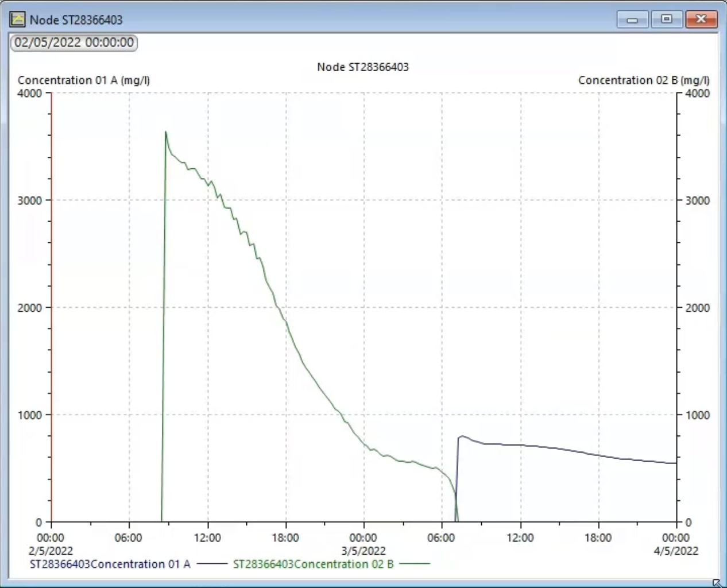Click ST28366403Concentration 01 A legend entry

110,564
